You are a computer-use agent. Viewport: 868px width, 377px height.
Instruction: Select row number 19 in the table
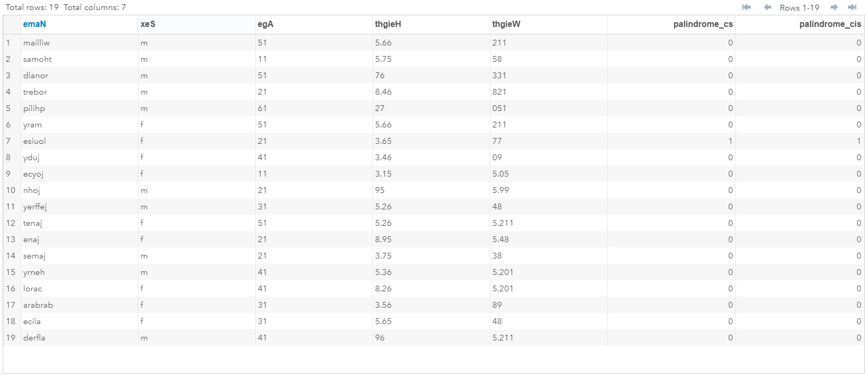point(11,338)
